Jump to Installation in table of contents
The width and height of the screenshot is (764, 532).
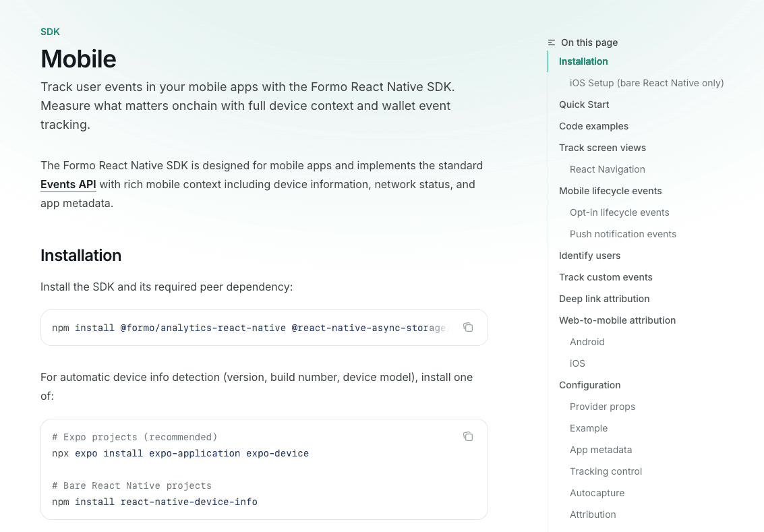[583, 61]
